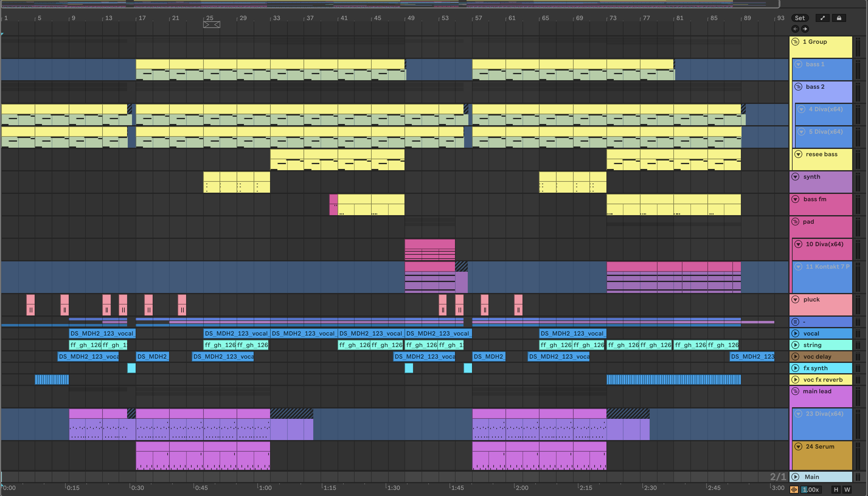The width and height of the screenshot is (868, 496).
Task: Toggle the automation mode icon
Action: [x=822, y=18]
